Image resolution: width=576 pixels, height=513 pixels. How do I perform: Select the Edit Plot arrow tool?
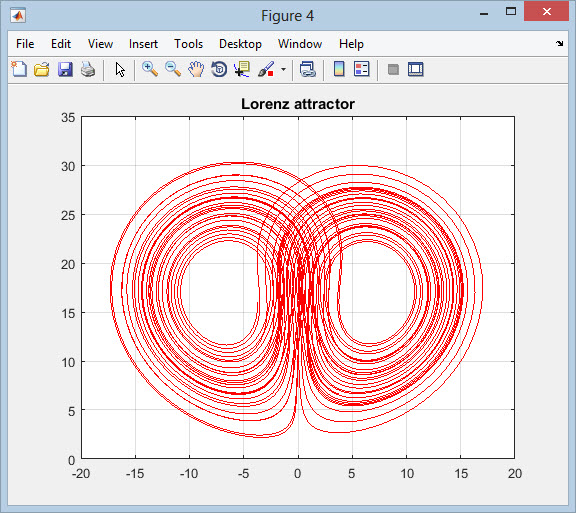(120, 69)
